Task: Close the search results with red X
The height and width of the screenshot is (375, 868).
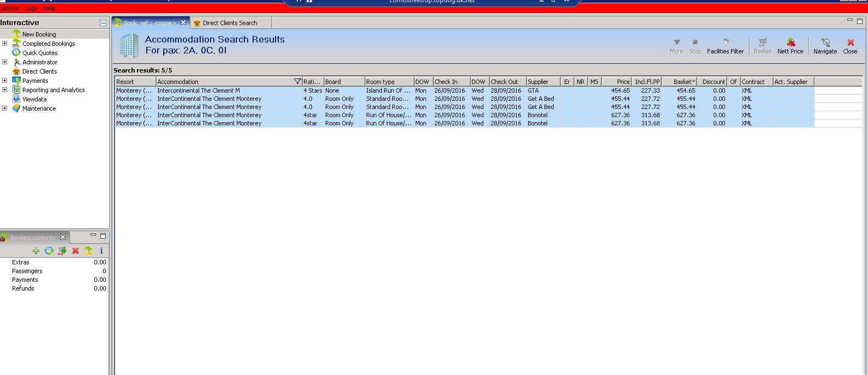Action: click(850, 46)
